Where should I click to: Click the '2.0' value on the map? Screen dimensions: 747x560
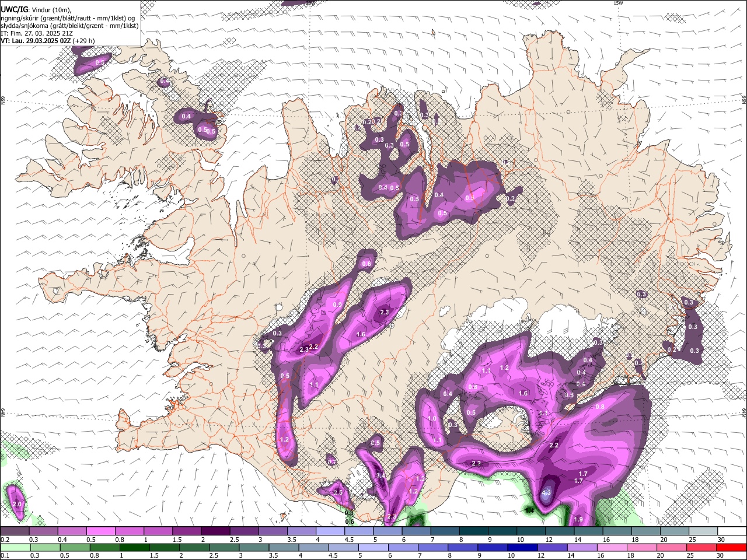coord(17,505)
